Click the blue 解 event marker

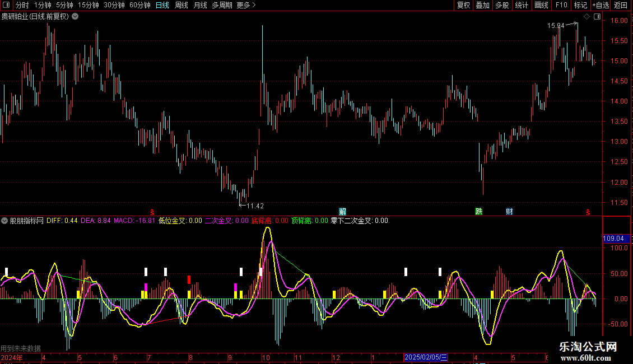click(x=342, y=212)
